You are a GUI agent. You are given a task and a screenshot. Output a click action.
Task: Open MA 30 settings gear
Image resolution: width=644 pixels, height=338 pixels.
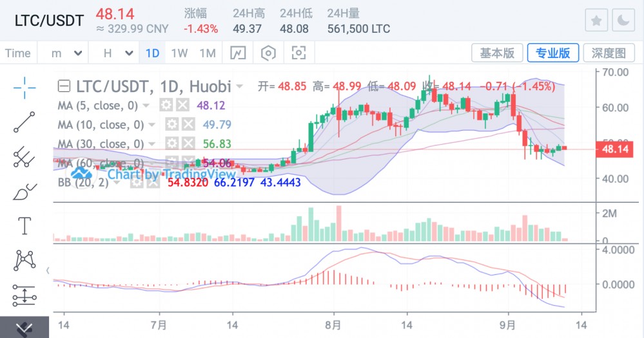(x=171, y=144)
